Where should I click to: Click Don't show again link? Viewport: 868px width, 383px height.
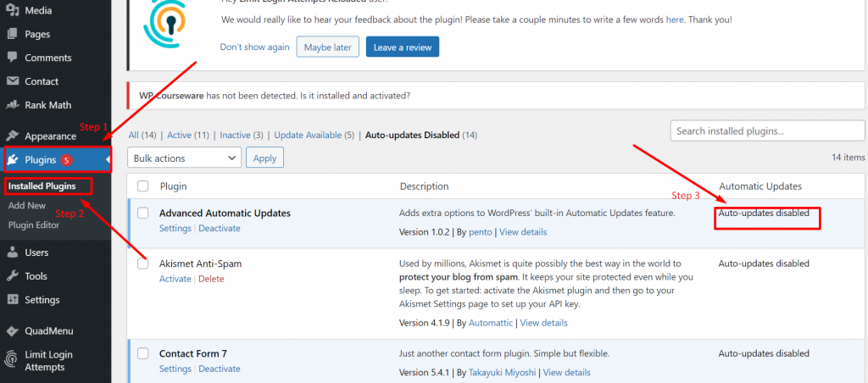pyautogui.click(x=254, y=47)
